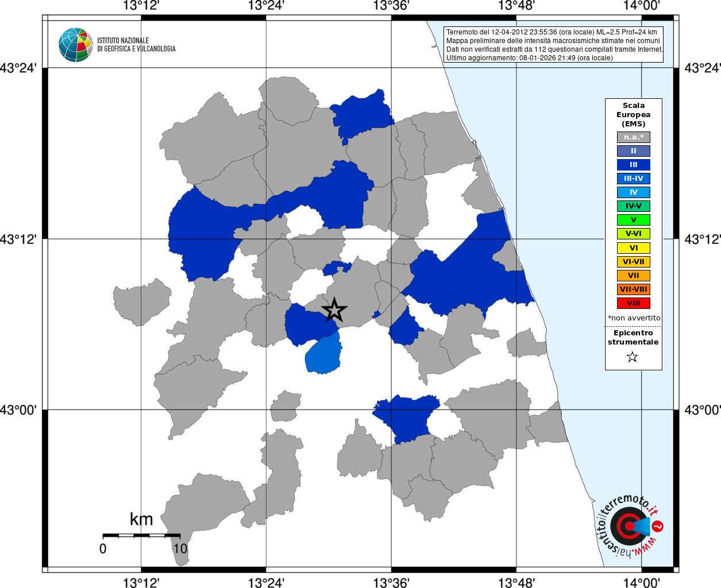Select the IV intensity legend swatch

634,192
